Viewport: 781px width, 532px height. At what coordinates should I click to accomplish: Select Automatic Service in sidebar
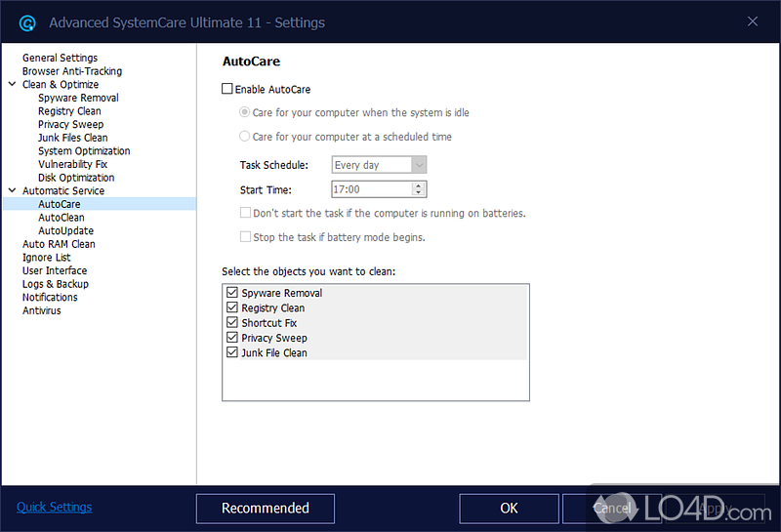[63, 190]
